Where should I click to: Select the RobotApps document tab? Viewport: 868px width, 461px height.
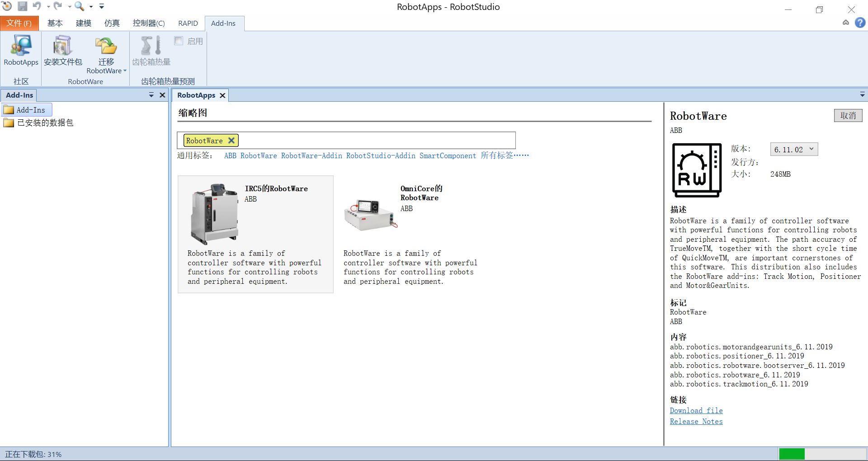[196, 95]
